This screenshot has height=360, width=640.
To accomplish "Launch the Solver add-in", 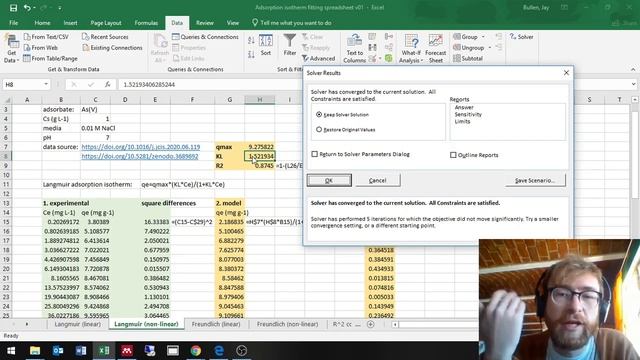I will (522, 37).
